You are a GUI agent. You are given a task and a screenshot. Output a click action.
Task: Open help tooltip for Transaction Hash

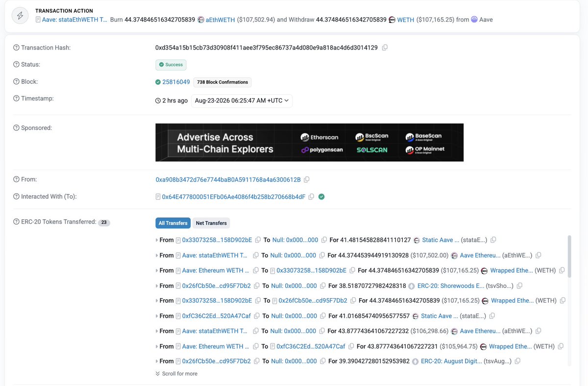[16, 48]
